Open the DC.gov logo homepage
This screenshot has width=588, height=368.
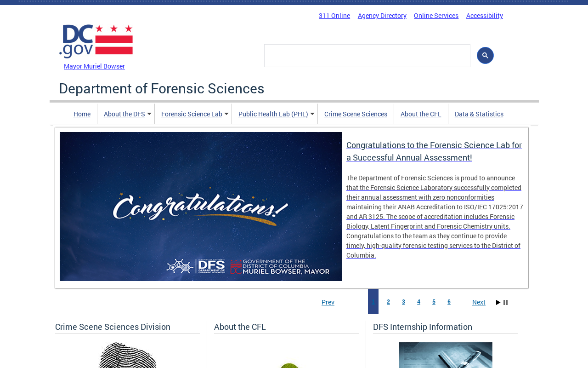(96, 41)
